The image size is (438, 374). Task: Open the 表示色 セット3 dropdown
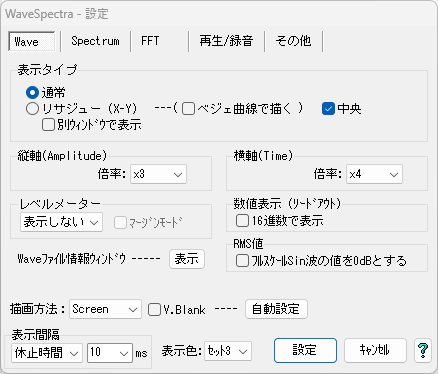[x=228, y=351]
